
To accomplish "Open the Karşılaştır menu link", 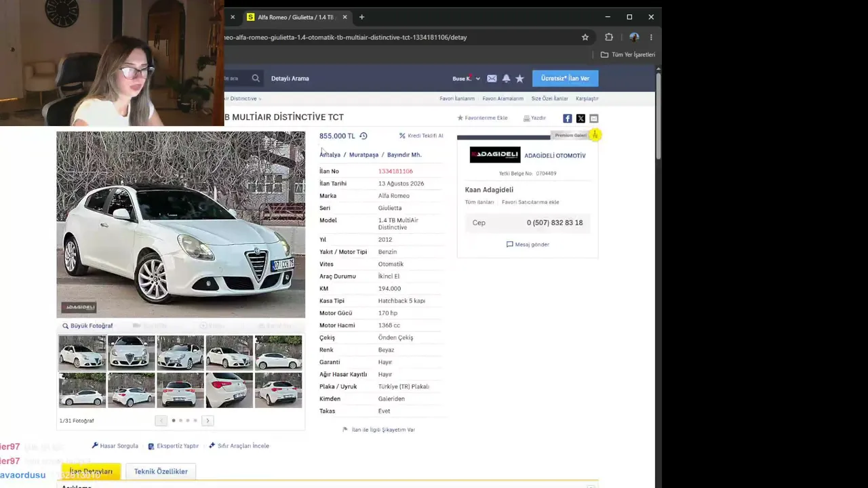I will pyautogui.click(x=587, y=99).
